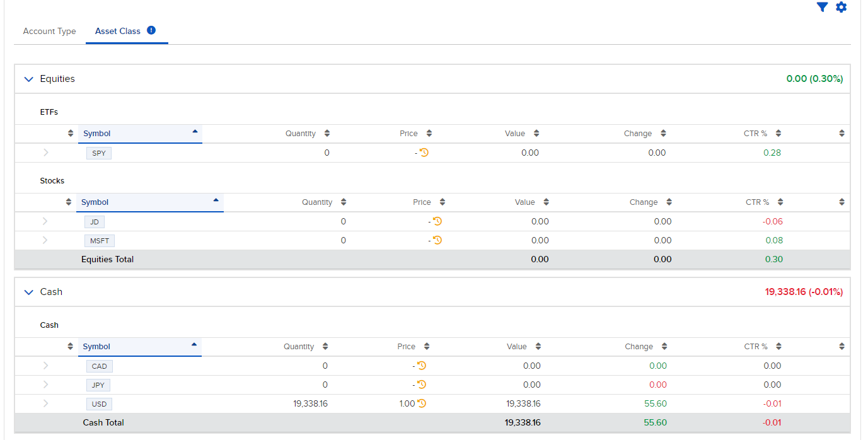Collapse the Equities section chevron

tap(28, 79)
